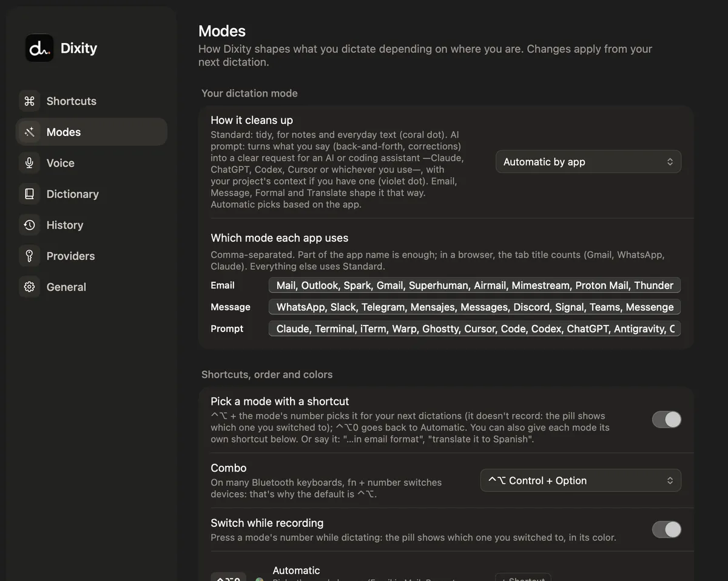Click the 'Pick a mode with a shortcut' title
728x581 pixels.
tap(280, 401)
